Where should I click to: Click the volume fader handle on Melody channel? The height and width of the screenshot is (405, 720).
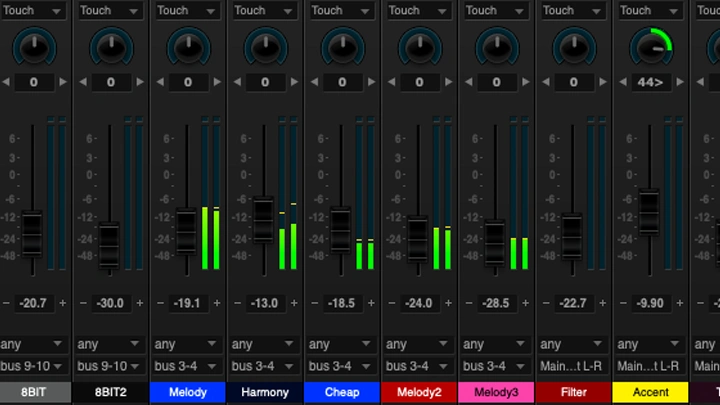186,231
